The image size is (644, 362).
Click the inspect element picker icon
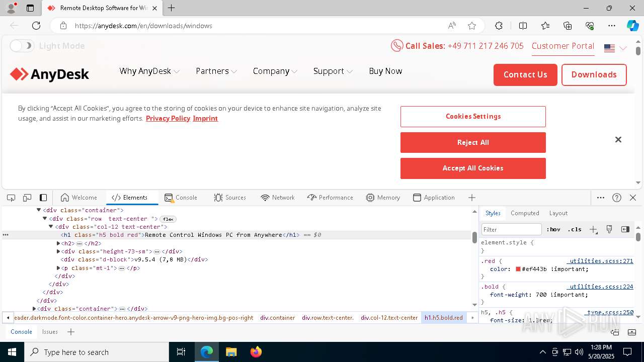pyautogui.click(x=11, y=198)
